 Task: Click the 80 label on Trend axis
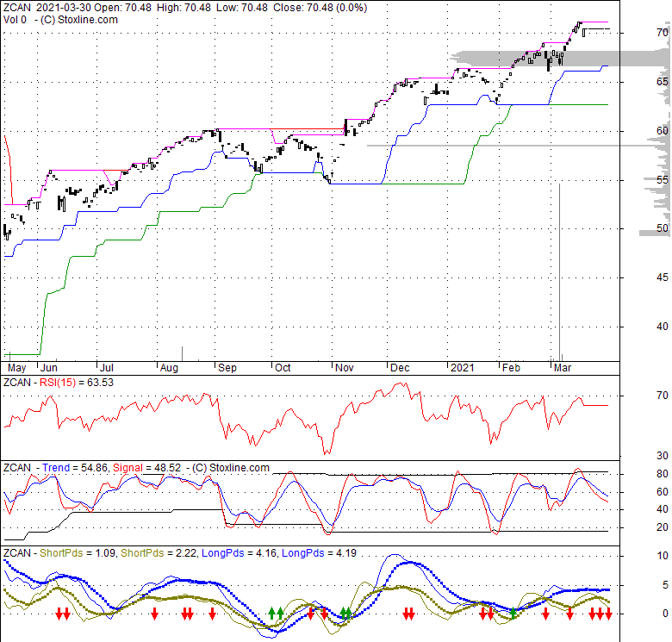[x=663, y=474]
